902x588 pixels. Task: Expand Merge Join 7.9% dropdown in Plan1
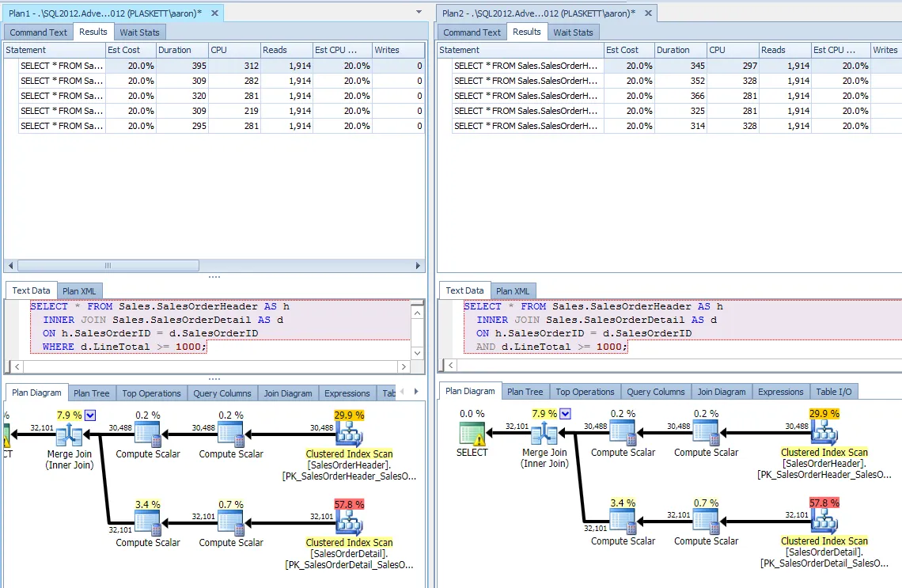point(90,415)
